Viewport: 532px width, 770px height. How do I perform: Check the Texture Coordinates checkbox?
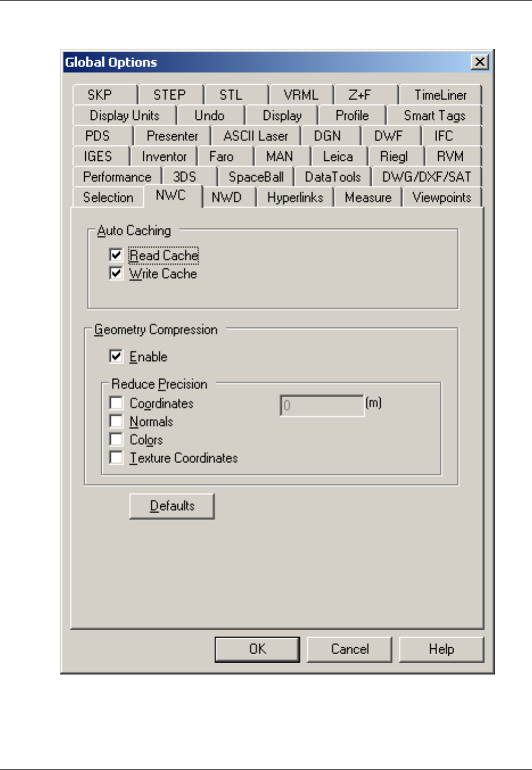point(116,457)
